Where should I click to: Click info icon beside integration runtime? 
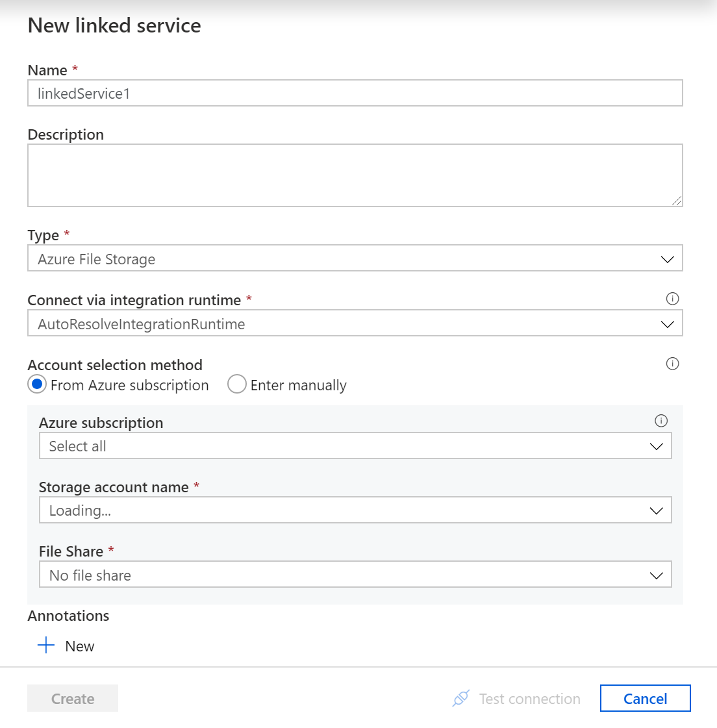tap(672, 299)
